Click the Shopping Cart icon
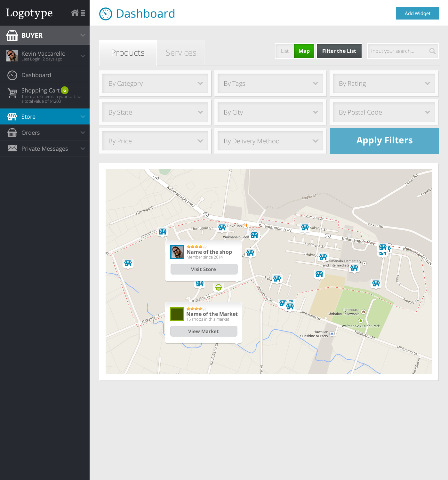448x480 pixels. pyautogui.click(x=12, y=93)
